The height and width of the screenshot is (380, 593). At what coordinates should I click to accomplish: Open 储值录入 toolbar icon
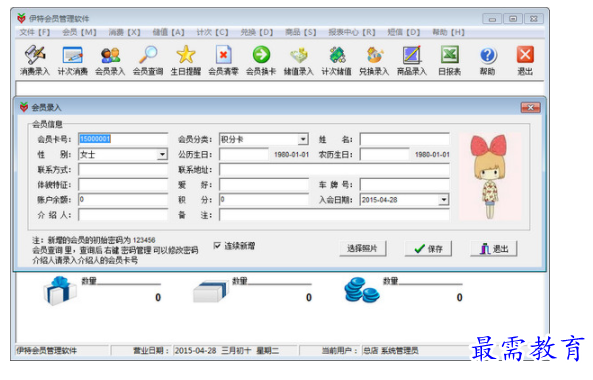(299, 60)
